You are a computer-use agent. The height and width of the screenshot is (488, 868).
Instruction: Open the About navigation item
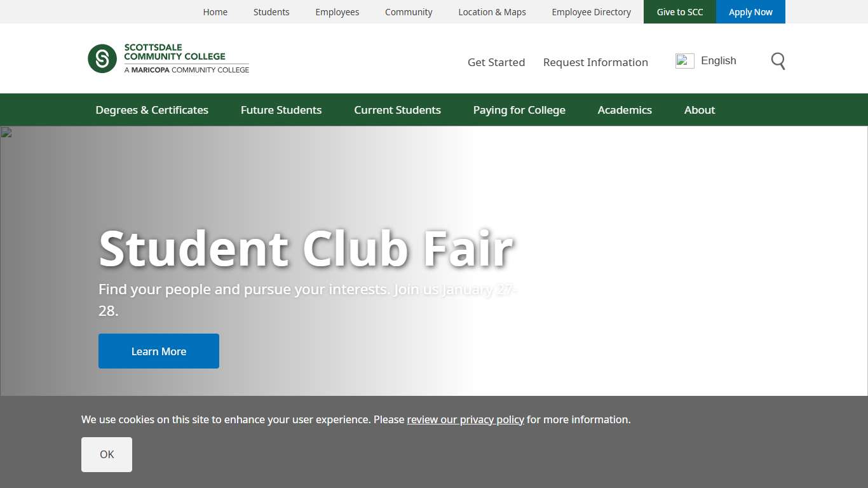[699, 109]
